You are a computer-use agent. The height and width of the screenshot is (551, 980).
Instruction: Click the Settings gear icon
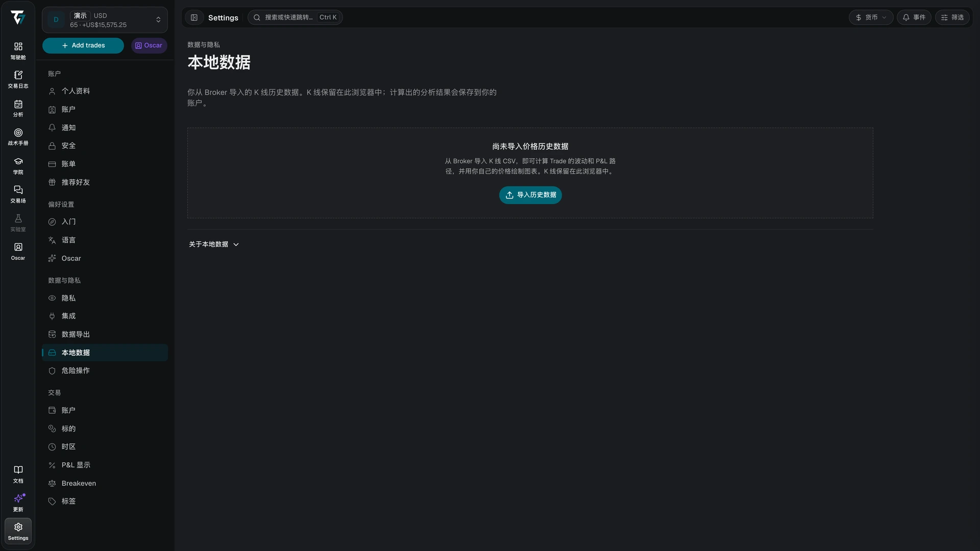18,531
